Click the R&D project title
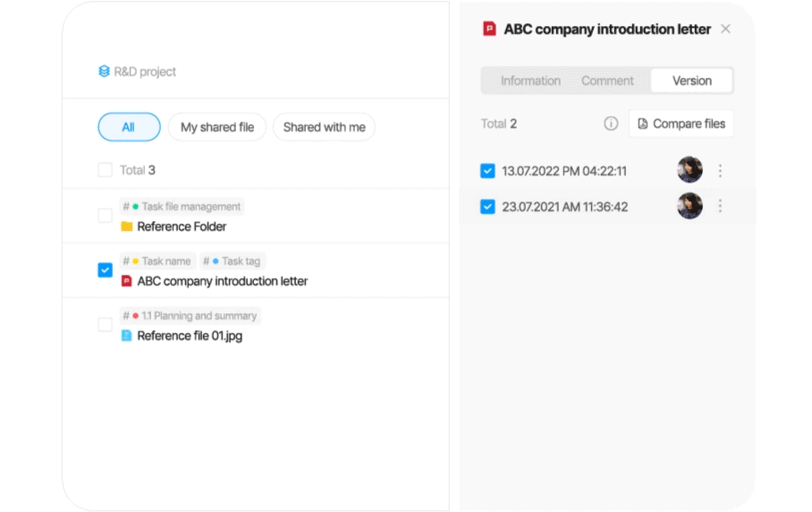 point(145,72)
